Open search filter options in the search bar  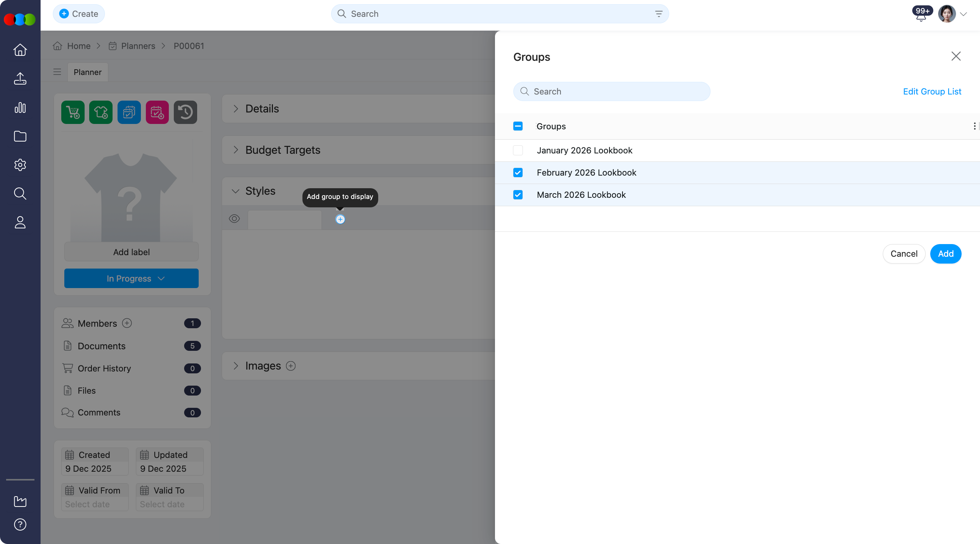[x=658, y=14]
